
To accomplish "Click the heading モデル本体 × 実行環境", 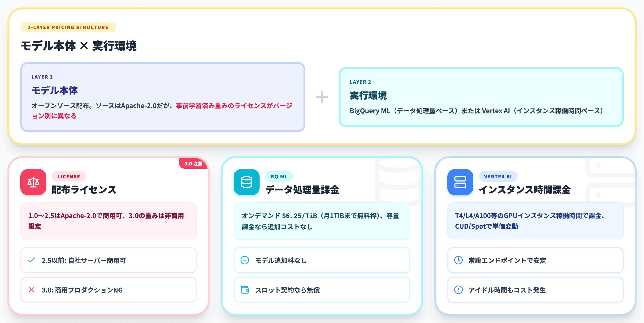I will pos(79,46).
